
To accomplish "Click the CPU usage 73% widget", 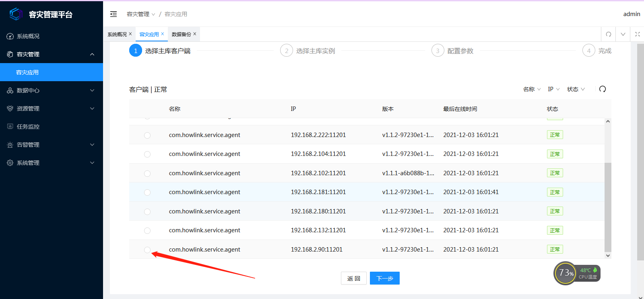I will point(566,273).
